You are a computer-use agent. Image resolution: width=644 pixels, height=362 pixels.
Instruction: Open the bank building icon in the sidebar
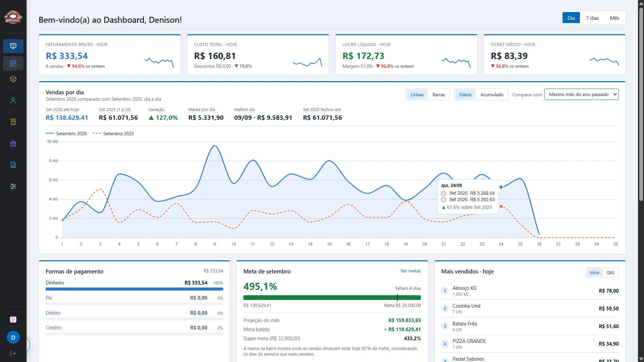(13, 144)
